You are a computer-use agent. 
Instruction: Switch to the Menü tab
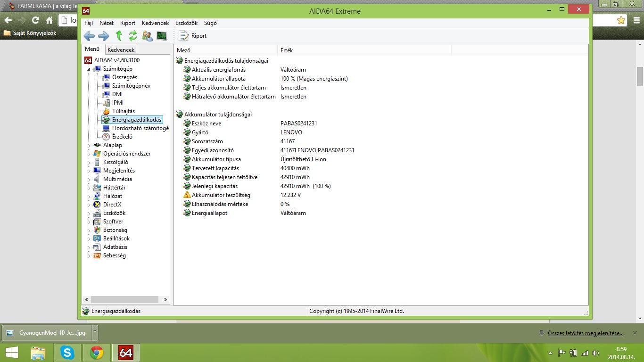92,49
